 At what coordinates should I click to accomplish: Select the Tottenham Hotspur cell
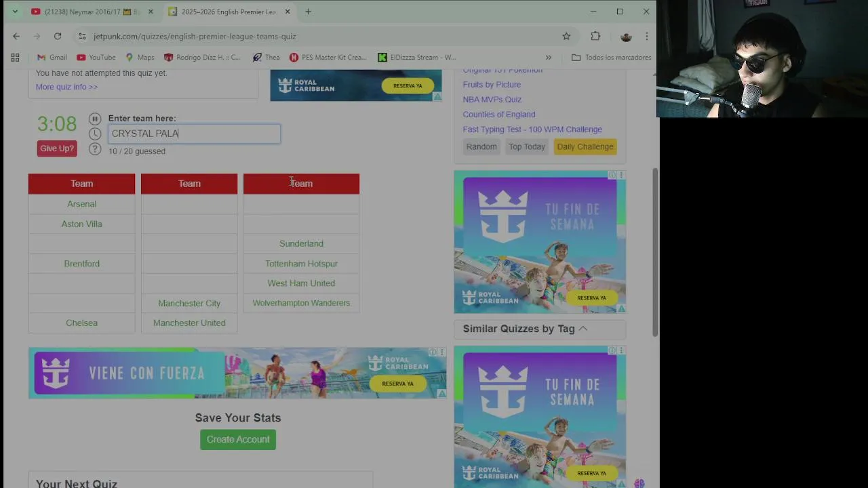(x=301, y=264)
